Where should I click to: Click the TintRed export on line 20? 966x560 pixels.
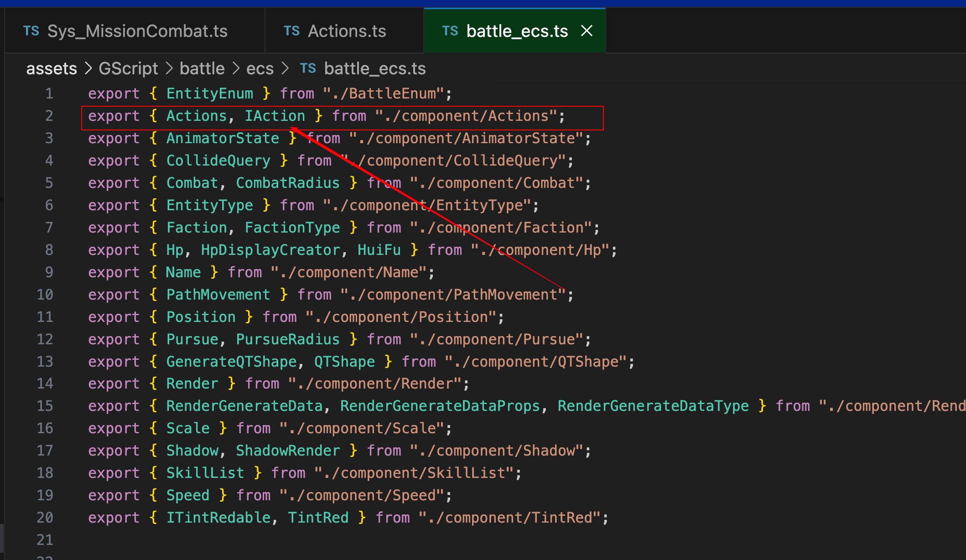coord(318,518)
